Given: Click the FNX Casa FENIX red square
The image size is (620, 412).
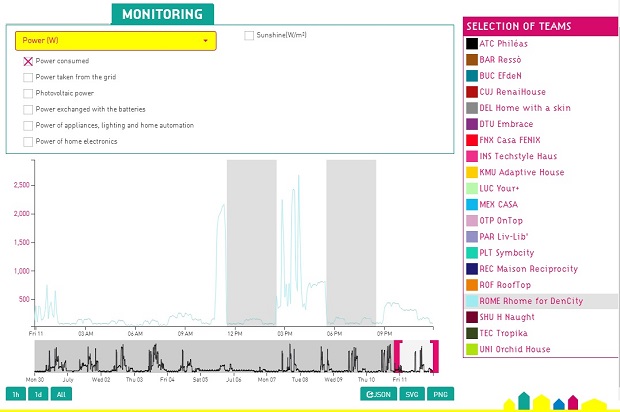Looking at the screenshot, I should (472, 140).
